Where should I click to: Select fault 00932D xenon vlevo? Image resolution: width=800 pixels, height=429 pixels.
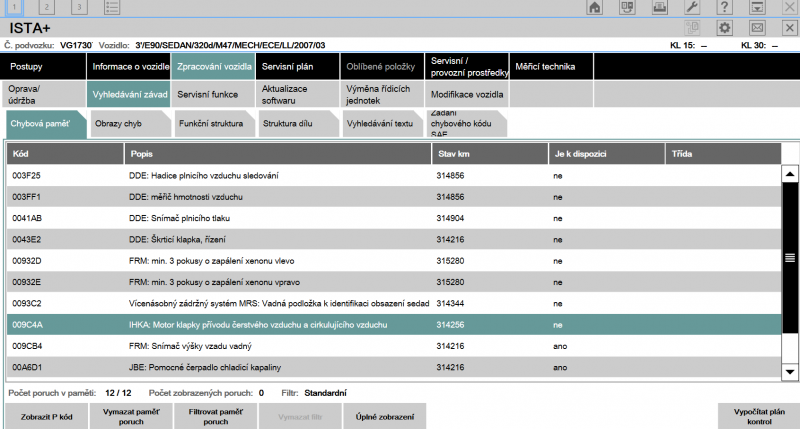point(394,261)
